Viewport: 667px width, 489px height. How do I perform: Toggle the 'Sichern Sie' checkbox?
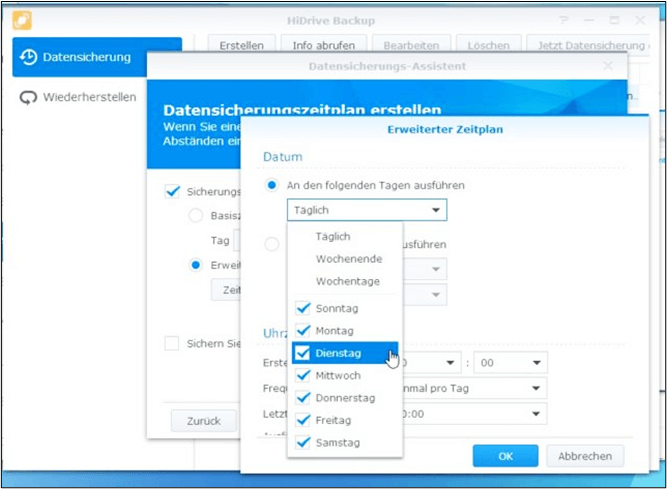[x=172, y=343]
